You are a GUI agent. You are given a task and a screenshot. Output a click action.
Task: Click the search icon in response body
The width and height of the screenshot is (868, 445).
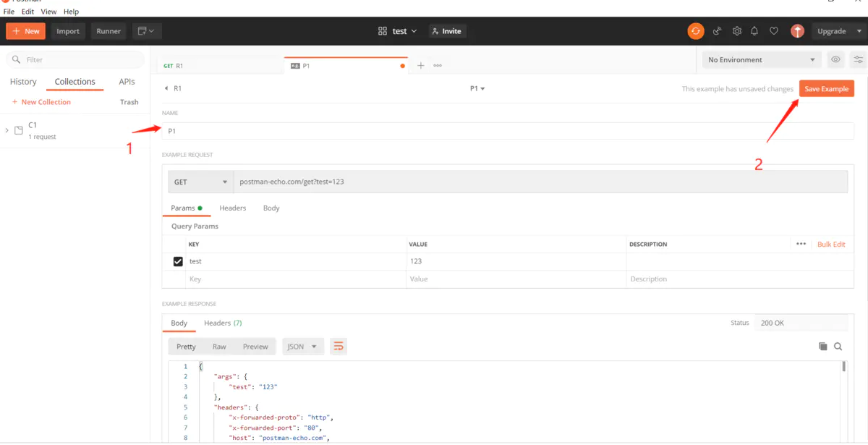coord(838,347)
